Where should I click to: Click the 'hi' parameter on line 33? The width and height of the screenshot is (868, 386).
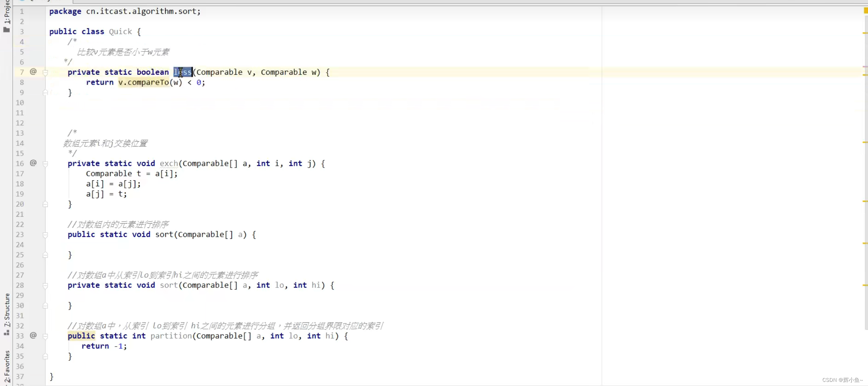point(330,336)
